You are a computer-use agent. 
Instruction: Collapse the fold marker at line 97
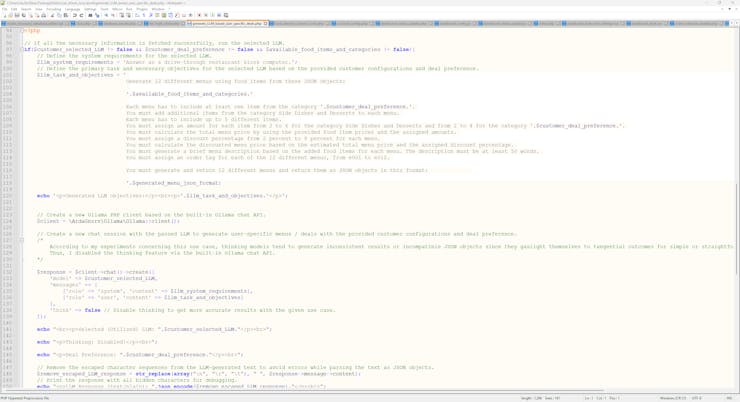22,49
